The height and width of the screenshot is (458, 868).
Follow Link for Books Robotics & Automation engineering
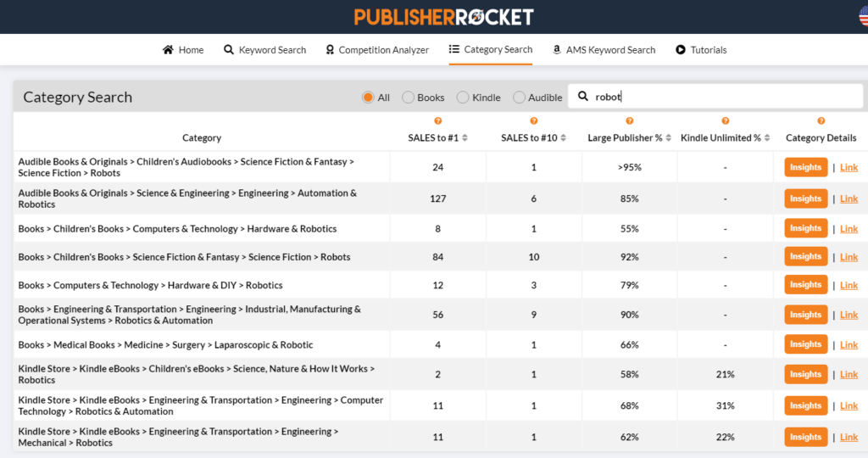click(849, 315)
